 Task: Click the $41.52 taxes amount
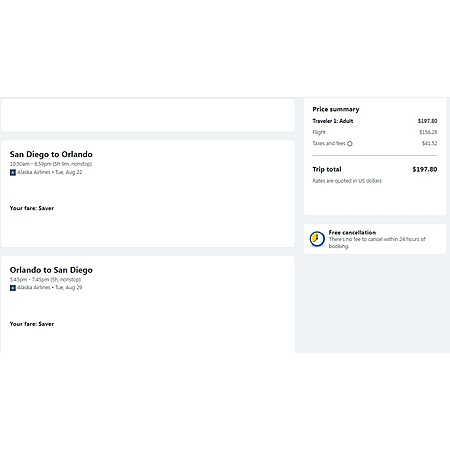coord(429,143)
